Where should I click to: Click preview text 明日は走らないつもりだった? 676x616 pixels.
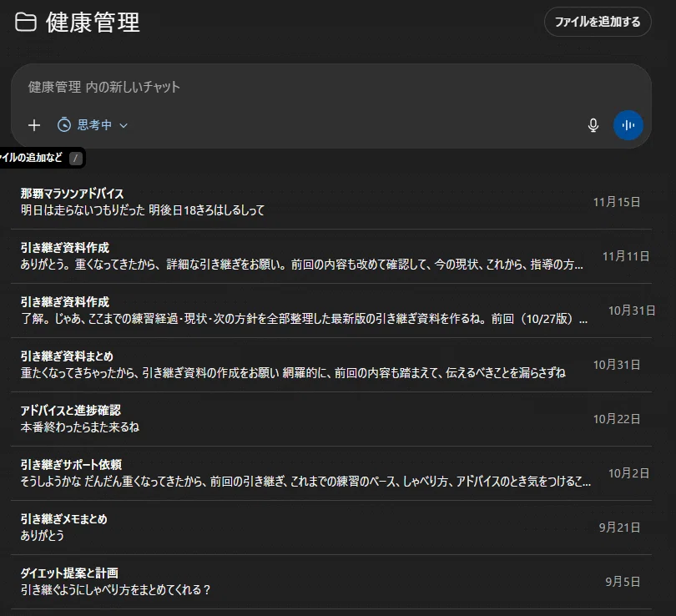tap(83, 210)
